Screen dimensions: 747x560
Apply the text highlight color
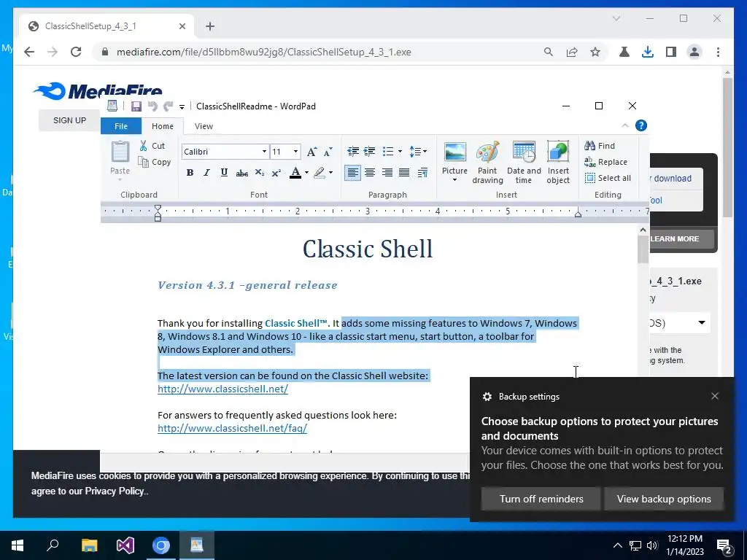click(x=320, y=172)
